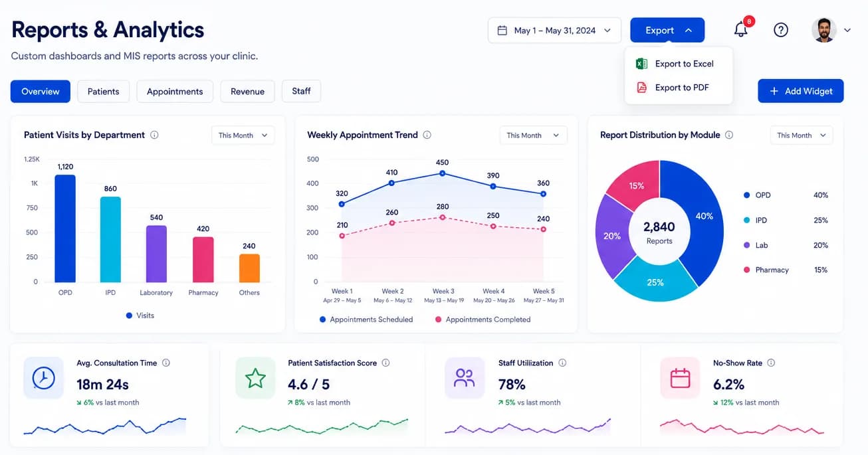Click the Pharmacy bar showing 420
Image resolution: width=868 pixels, height=455 pixels.
pyautogui.click(x=203, y=260)
